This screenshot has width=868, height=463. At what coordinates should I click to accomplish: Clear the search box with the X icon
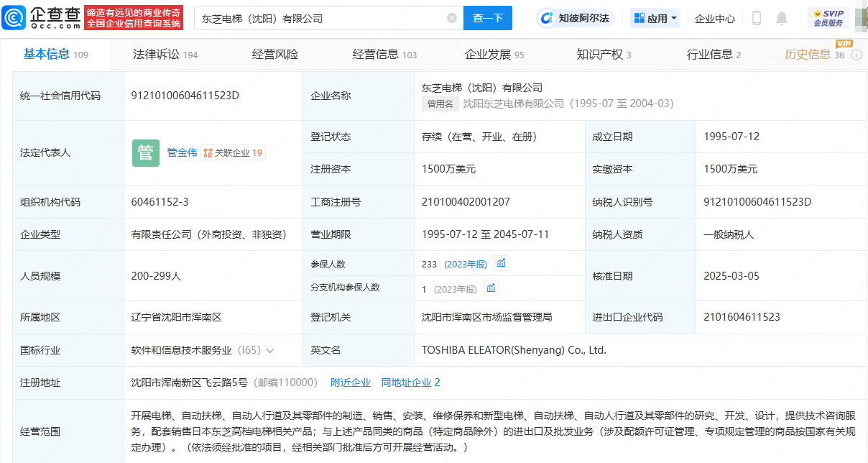[451, 18]
